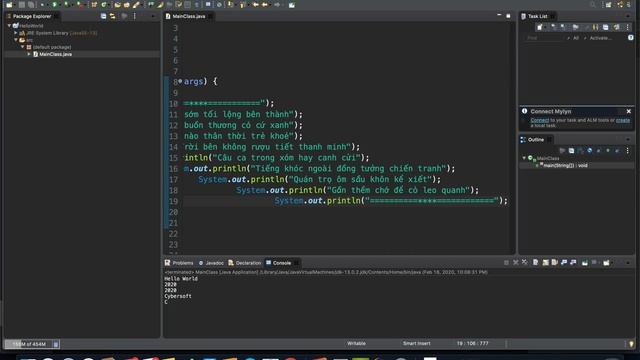Run MainClass with green Run button

(54, 4)
